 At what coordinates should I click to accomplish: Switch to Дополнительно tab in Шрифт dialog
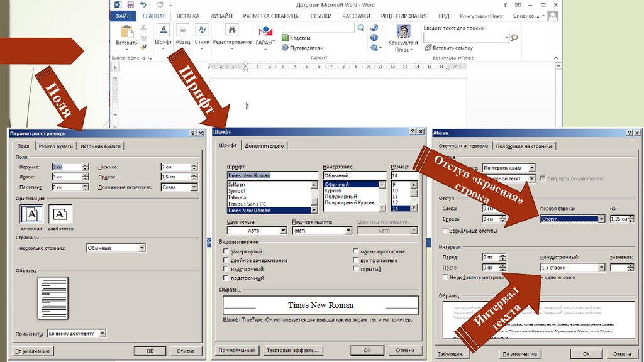264,146
